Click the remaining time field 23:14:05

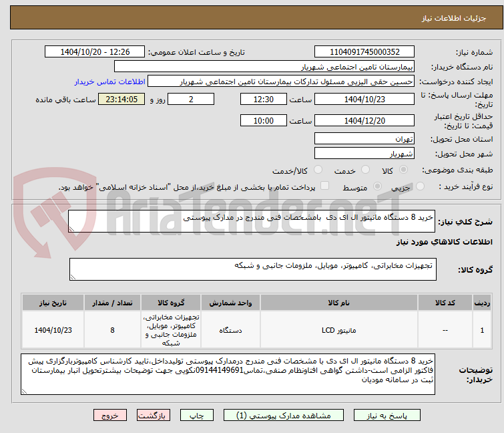point(121,99)
